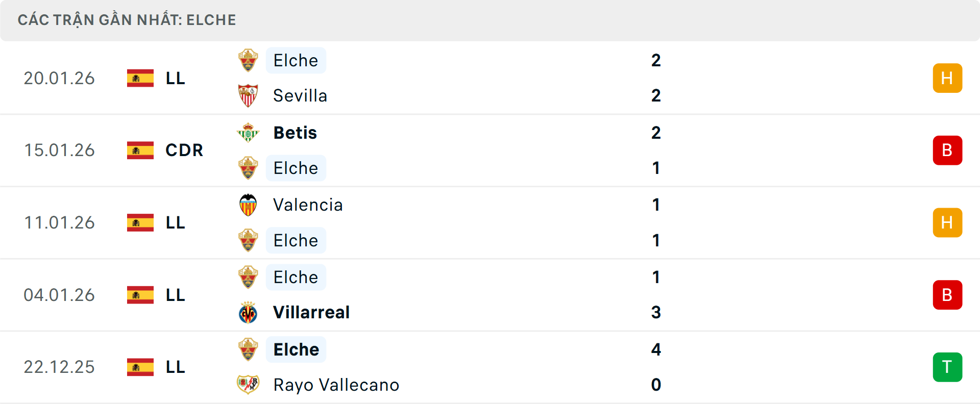Click the Betis club crest icon
Image resolution: width=980 pixels, height=404 pixels.
tap(248, 133)
